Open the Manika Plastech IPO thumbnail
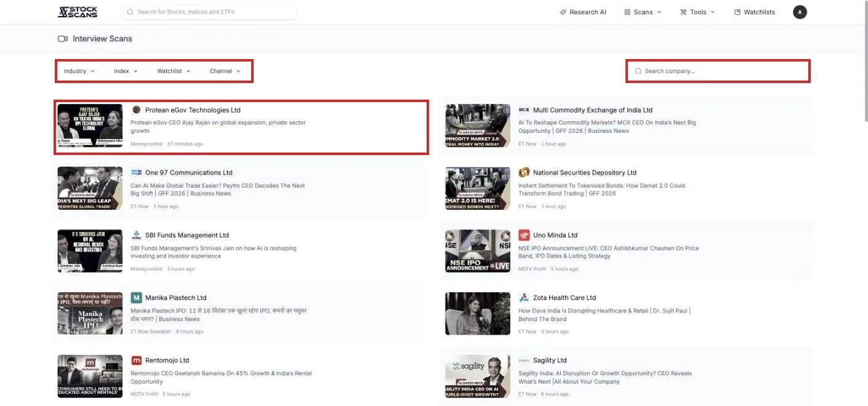This screenshot has width=868, height=406. [x=90, y=314]
